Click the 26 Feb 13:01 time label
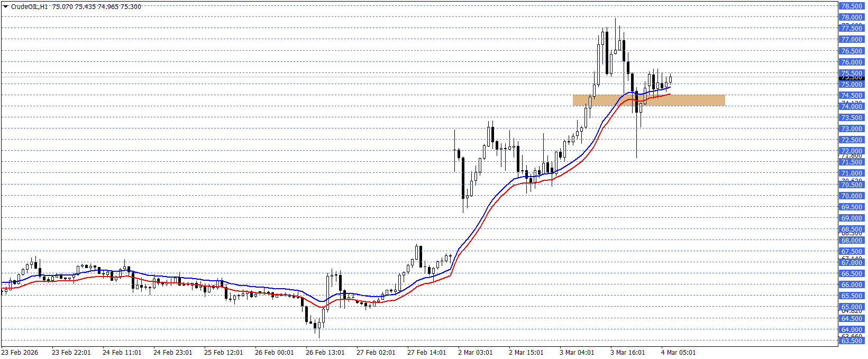 (325, 353)
